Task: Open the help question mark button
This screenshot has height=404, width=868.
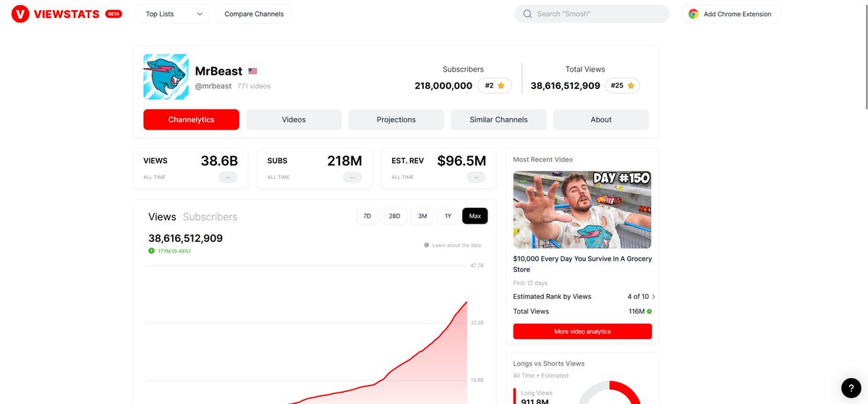Action: pyautogui.click(x=851, y=387)
